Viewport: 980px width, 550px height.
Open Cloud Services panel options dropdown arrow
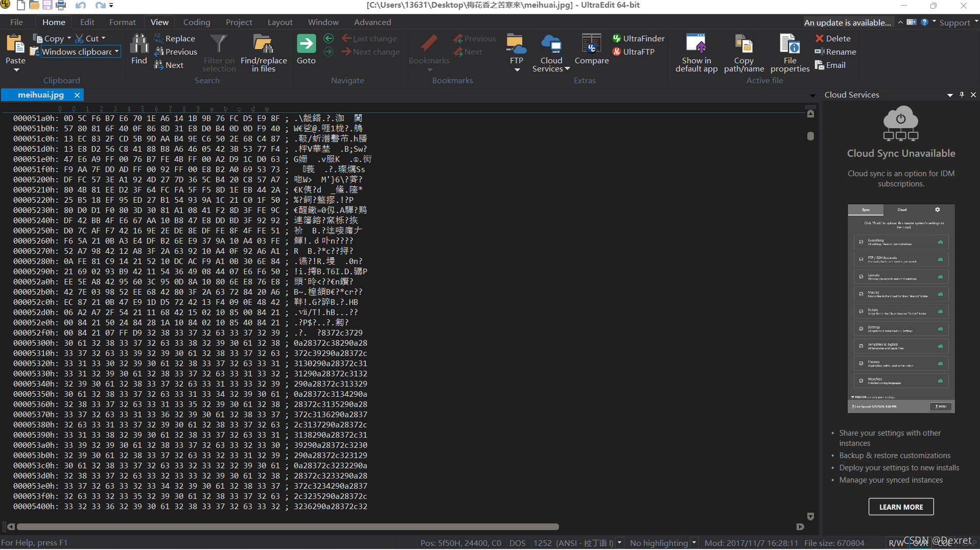[950, 95]
